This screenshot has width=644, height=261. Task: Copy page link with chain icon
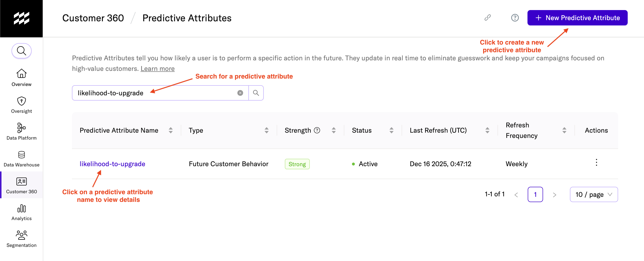coord(487,18)
